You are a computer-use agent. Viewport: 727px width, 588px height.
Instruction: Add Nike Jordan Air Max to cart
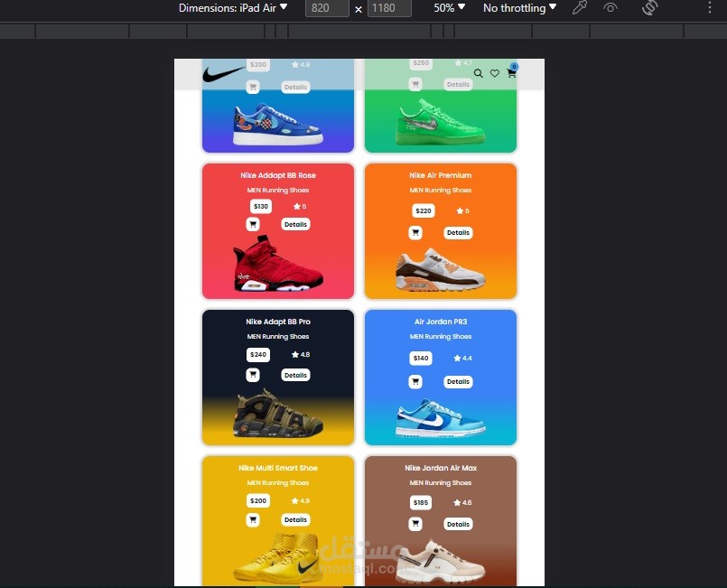coord(415,524)
